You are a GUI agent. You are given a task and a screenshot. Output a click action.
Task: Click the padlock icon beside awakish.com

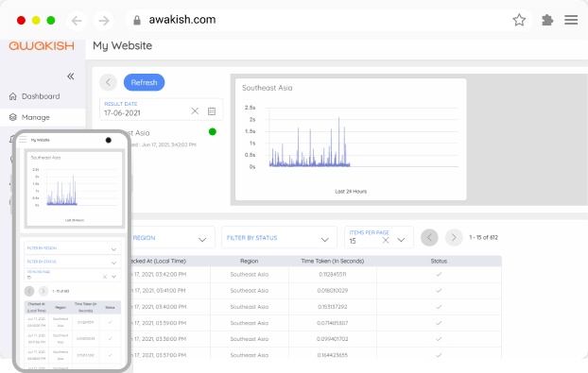tap(137, 20)
